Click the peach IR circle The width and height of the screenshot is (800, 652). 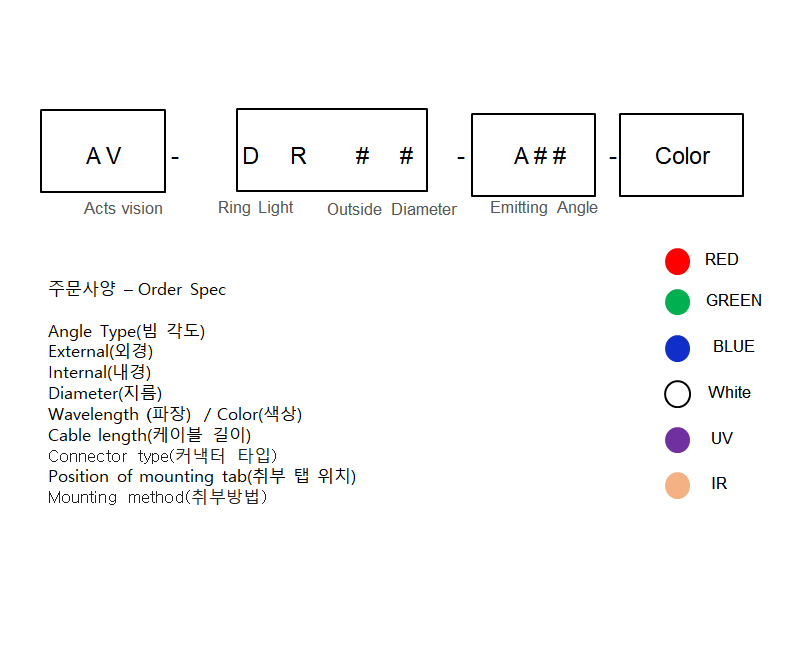[x=677, y=485]
